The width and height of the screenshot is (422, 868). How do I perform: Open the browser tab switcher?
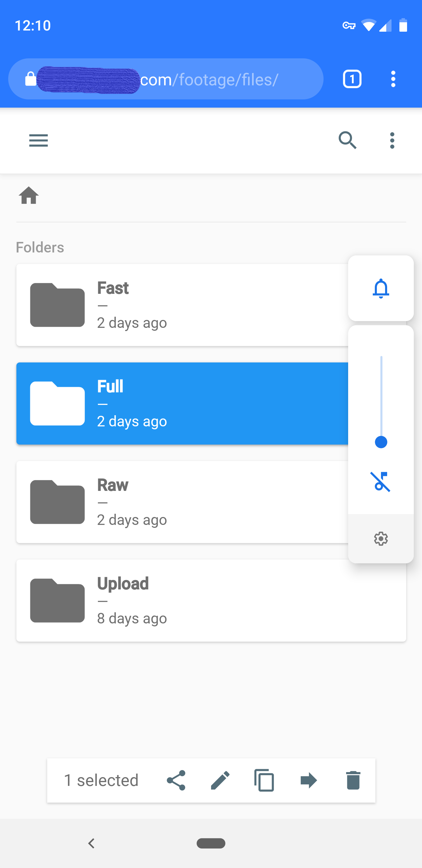coord(352,79)
